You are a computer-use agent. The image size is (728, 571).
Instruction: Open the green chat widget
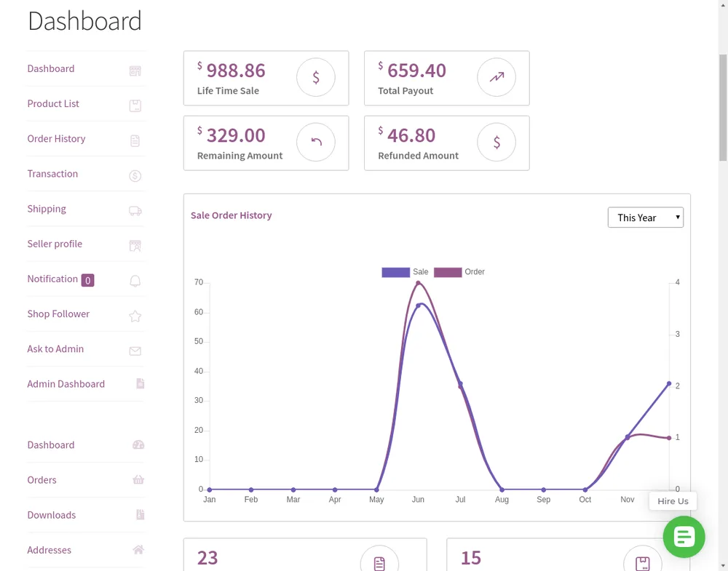[x=684, y=537]
